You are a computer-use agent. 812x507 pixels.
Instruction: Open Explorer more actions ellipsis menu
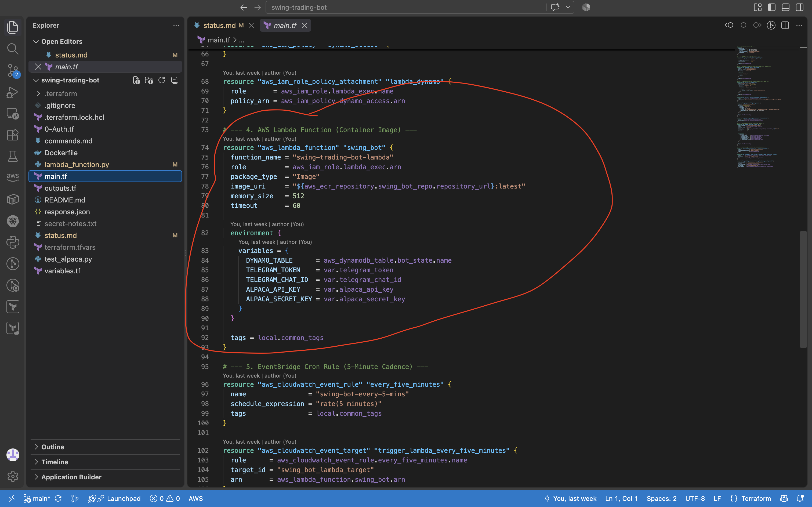176,26
